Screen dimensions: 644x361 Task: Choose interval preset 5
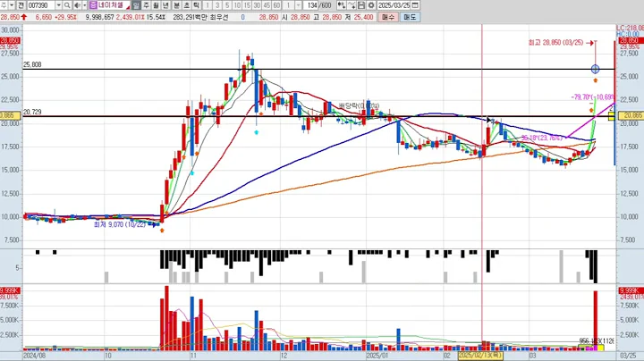click(x=227, y=5)
